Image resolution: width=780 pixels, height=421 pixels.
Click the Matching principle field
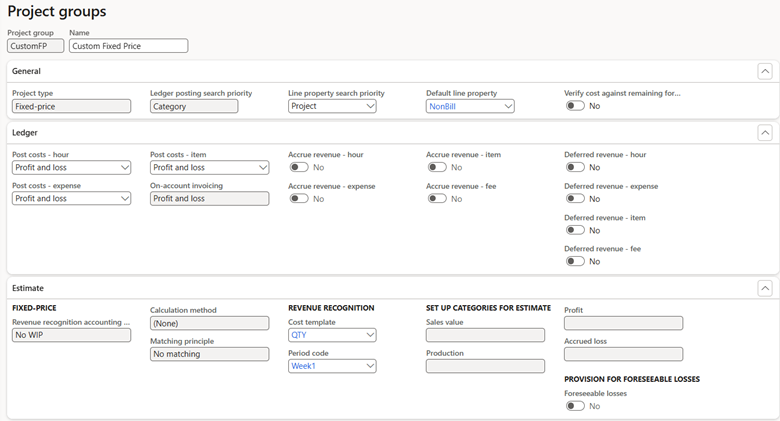[x=209, y=354]
